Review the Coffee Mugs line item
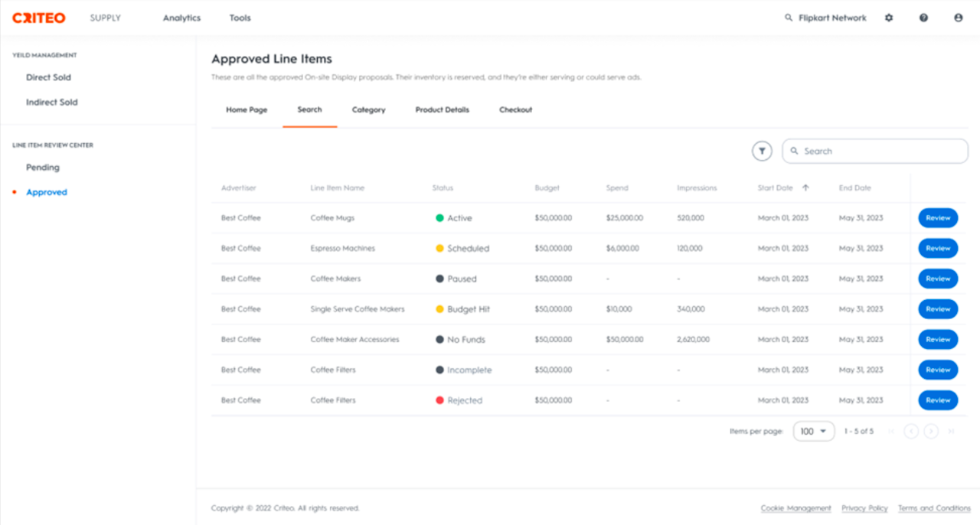This screenshot has width=980, height=525. [x=938, y=218]
